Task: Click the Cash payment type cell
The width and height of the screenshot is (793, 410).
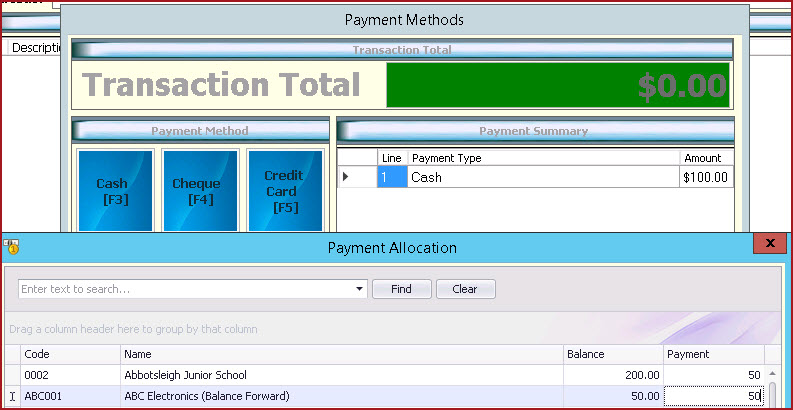Action: pyautogui.click(x=543, y=177)
